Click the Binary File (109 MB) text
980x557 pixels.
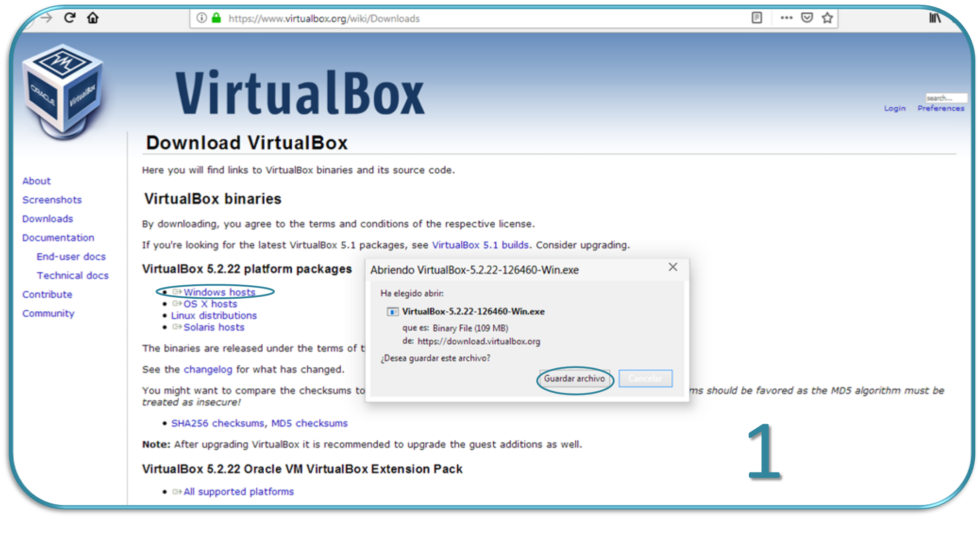point(470,328)
